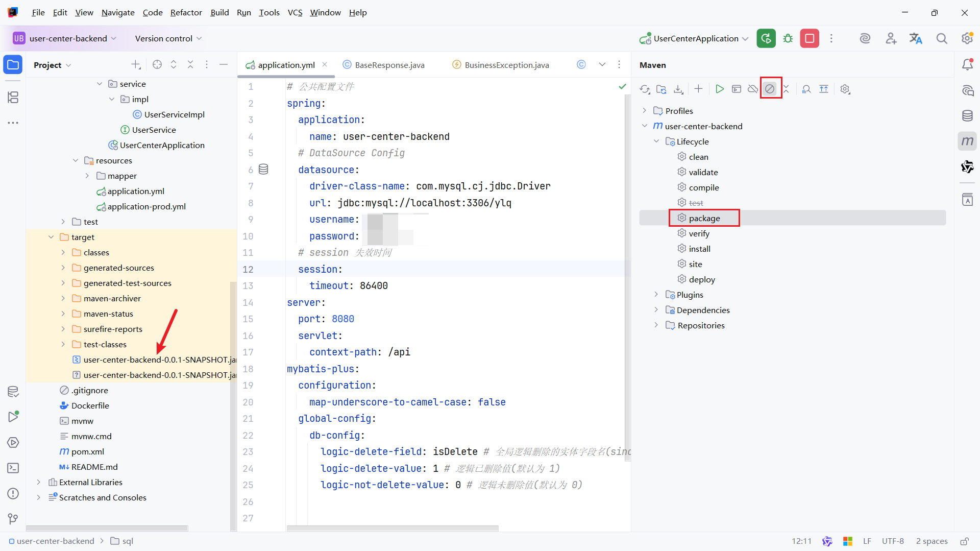
Task: Open the VCS menu
Action: point(295,12)
